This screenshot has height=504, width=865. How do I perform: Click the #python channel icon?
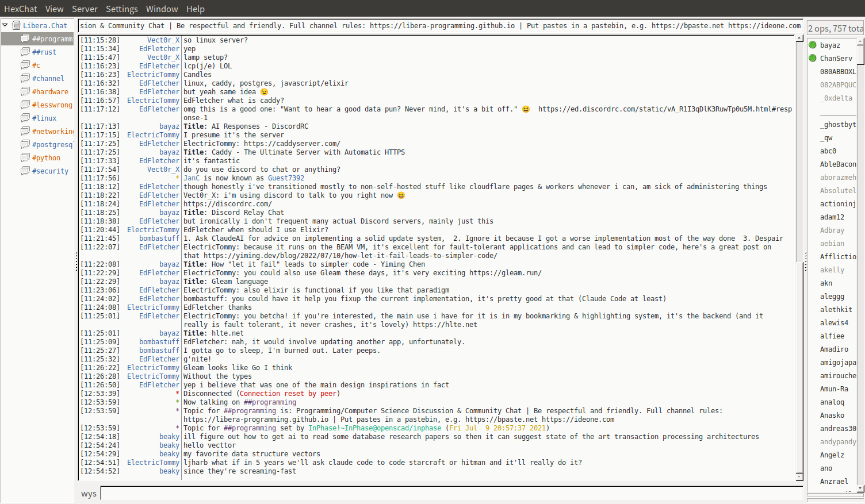[25, 157]
